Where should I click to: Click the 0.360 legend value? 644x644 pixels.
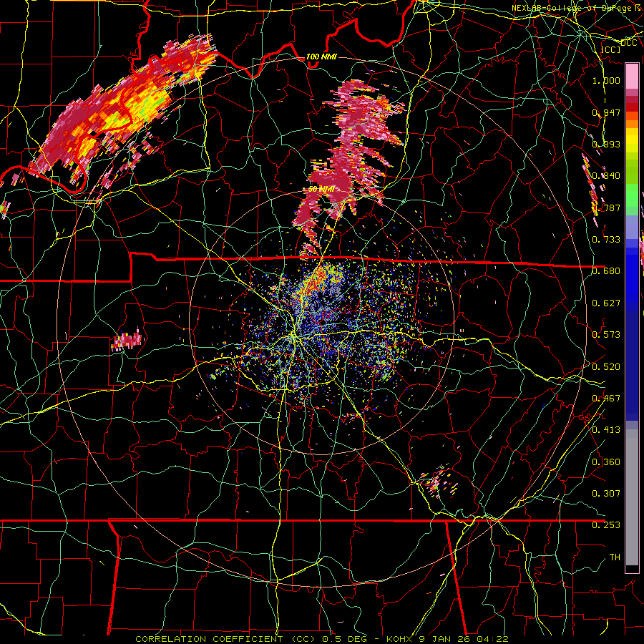tap(606, 462)
